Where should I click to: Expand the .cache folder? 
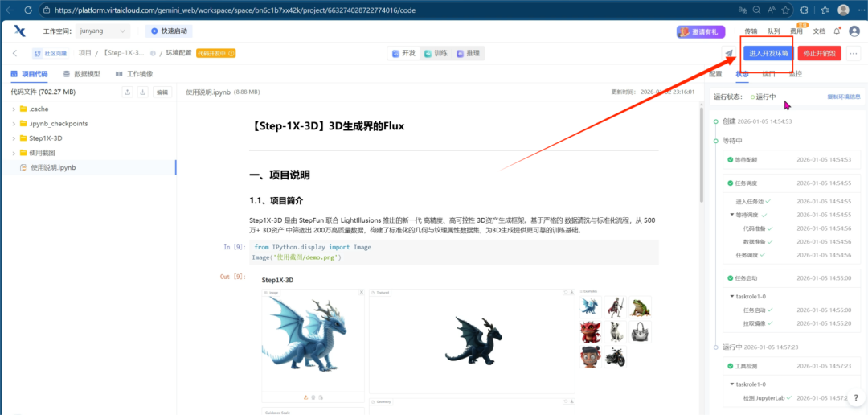14,109
